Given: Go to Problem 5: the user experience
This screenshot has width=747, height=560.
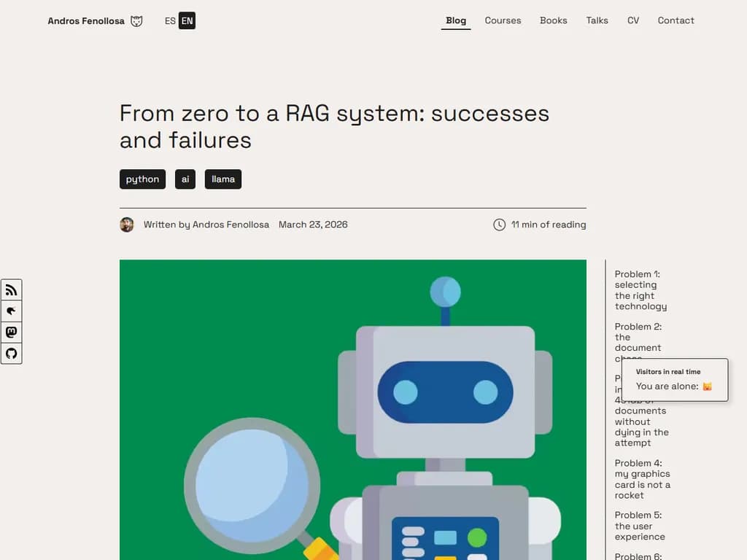Looking at the screenshot, I should pos(640,526).
